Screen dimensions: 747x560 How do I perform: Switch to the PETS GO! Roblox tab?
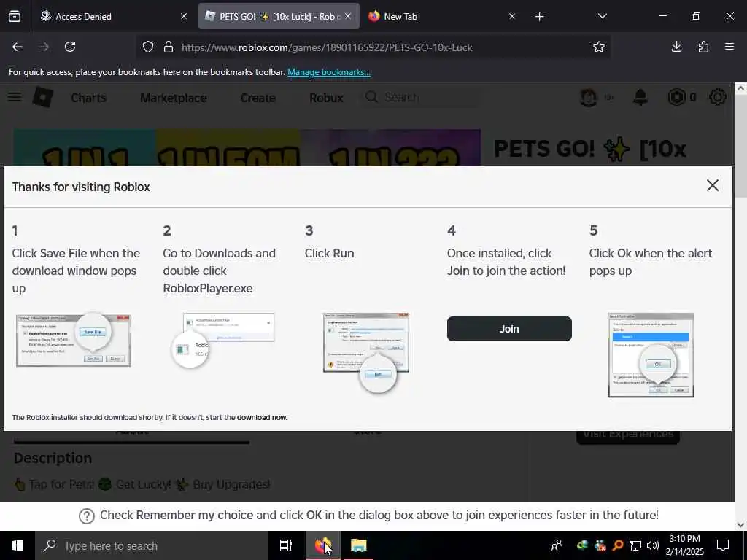(279, 16)
